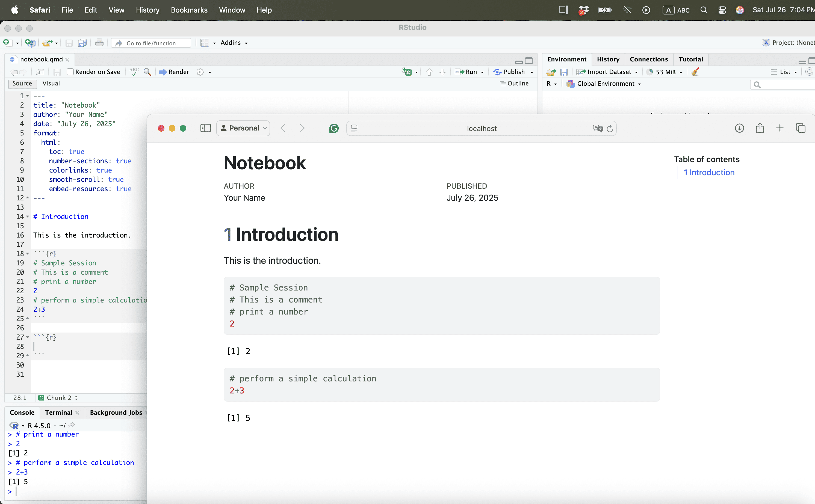Click the Render button

point(175,72)
